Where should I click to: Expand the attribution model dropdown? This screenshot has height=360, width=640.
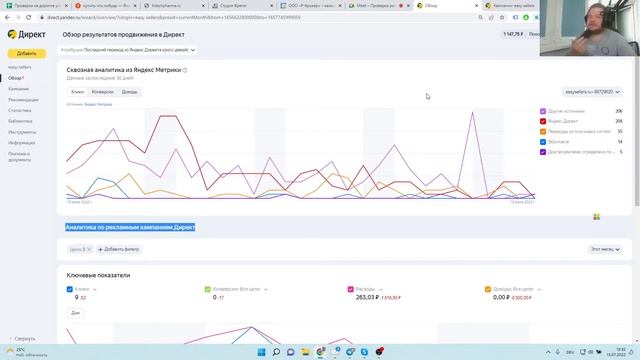tap(128, 50)
